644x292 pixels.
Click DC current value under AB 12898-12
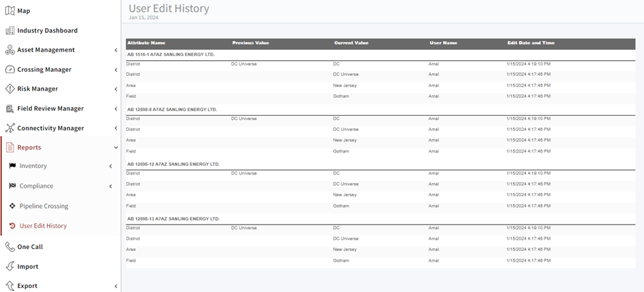(x=336, y=173)
